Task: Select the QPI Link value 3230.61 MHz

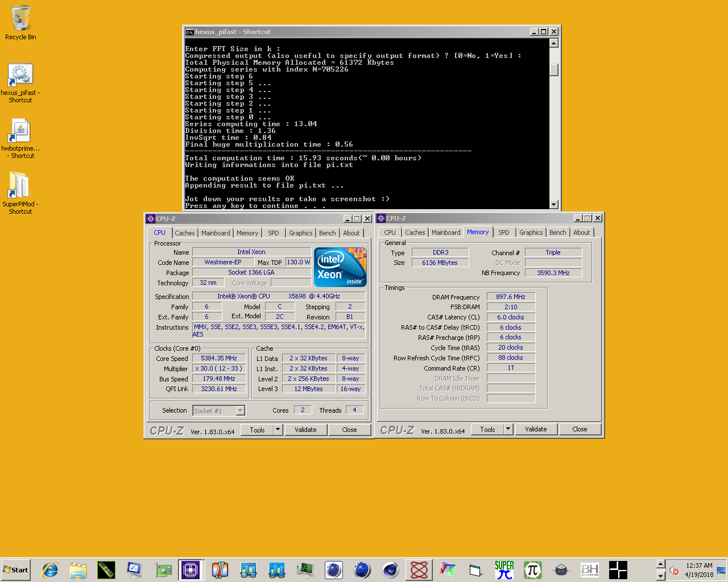Action: pos(219,389)
